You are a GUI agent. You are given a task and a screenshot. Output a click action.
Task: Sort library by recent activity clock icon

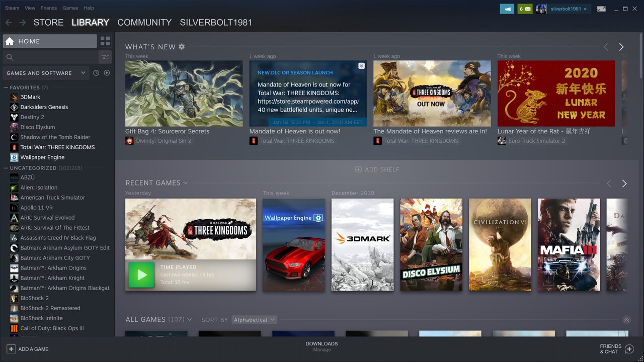(x=96, y=73)
